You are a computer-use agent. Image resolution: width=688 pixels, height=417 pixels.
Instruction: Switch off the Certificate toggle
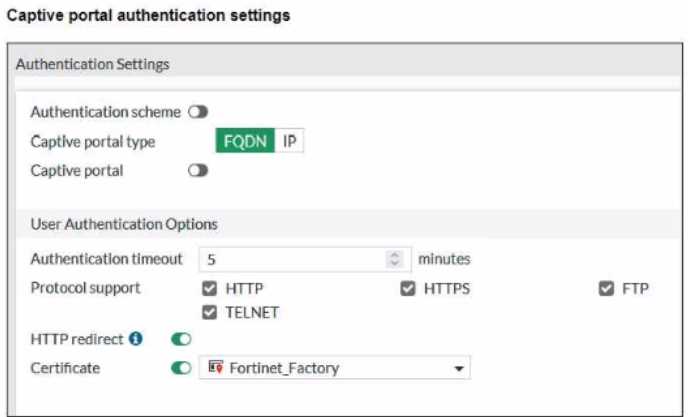click(181, 368)
